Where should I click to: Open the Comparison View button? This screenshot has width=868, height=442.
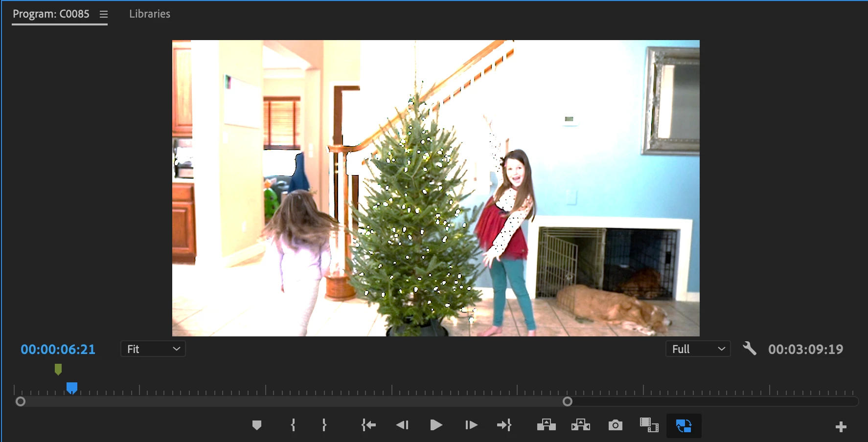tap(649, 425)
